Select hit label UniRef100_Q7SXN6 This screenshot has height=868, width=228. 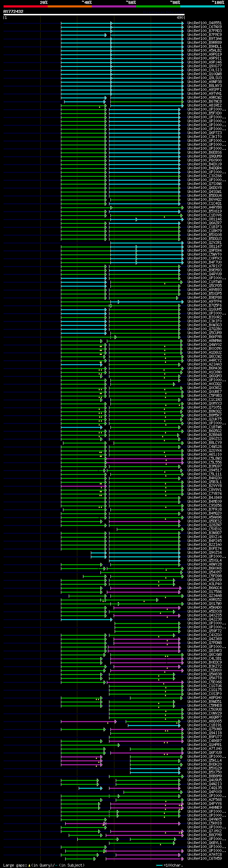click(x=204, y=184)
